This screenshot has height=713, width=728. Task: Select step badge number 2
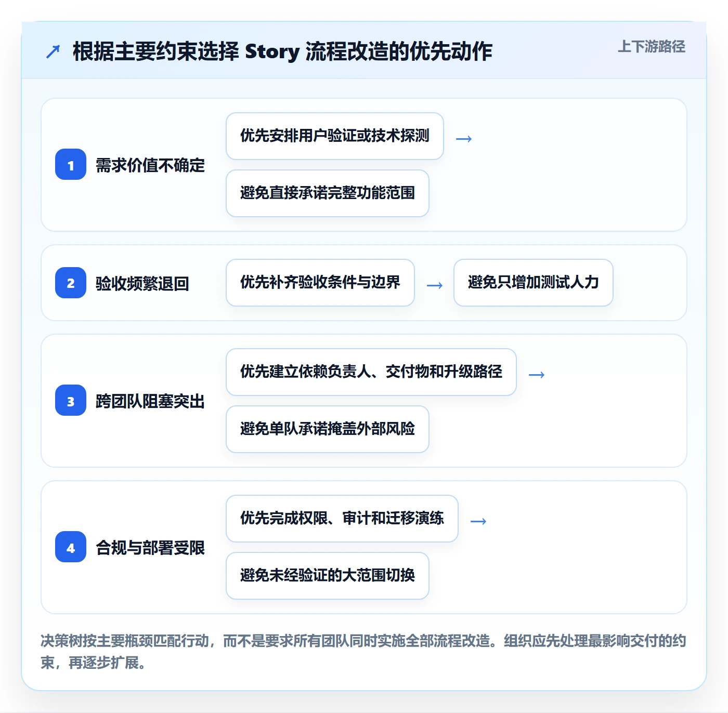point(71,283)
